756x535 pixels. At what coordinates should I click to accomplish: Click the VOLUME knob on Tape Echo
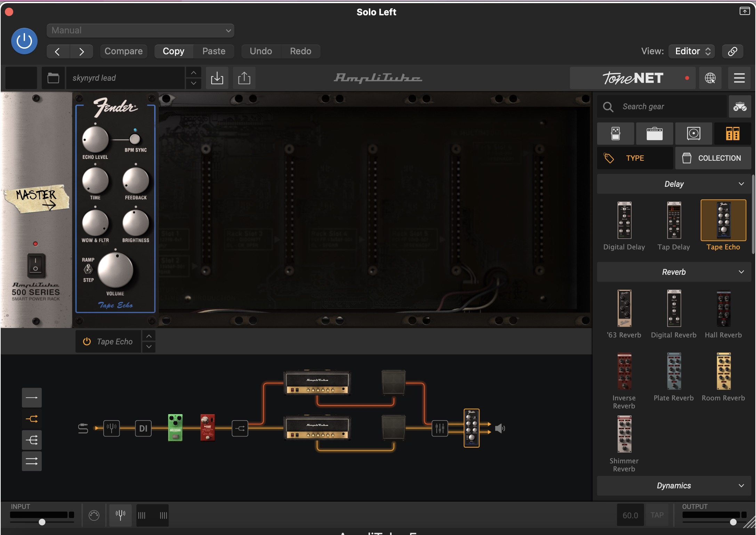click(115, 270)
